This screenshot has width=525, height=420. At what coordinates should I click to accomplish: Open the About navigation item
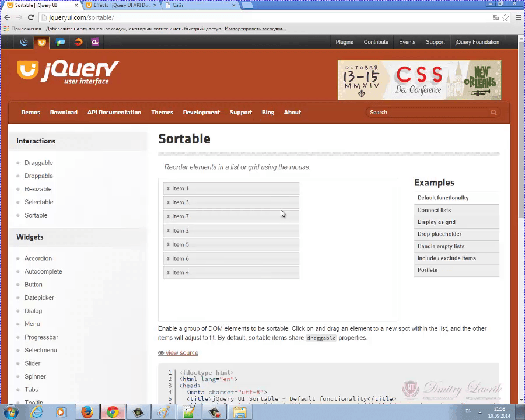pyautogui.click(x=292, y=112)
